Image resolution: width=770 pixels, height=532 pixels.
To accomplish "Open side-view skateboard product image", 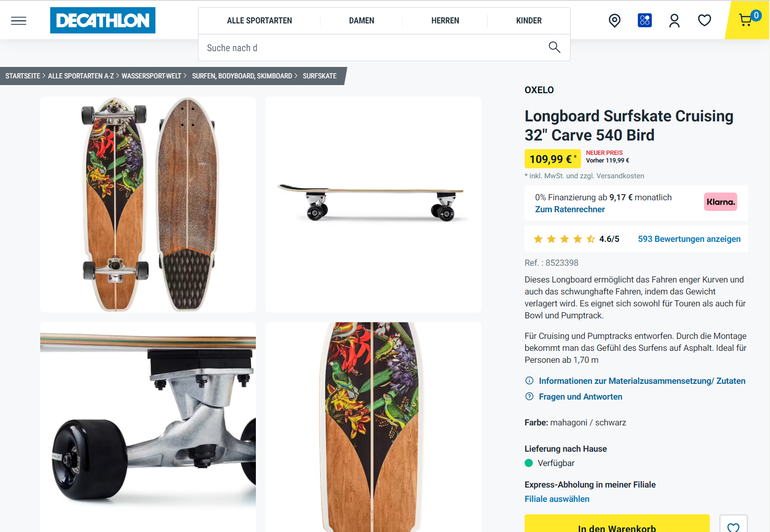I will click(x=373, y=205).
